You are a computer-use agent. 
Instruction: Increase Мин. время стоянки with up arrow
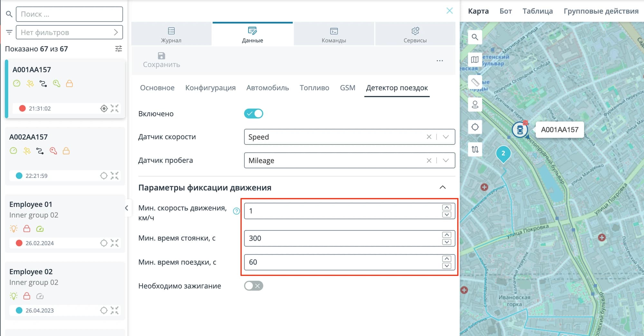point(447,235)
